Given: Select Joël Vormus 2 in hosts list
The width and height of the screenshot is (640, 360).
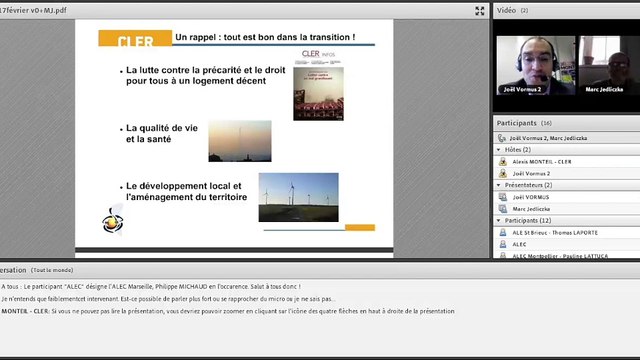Looking at the screenshot, I should coord(531,174).
